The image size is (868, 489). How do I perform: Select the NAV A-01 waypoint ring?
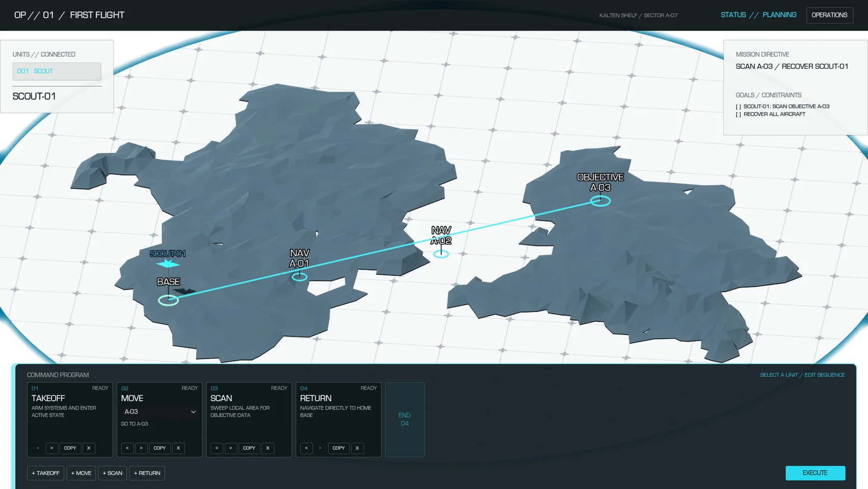pyautogui.click(x=300, y=277)
